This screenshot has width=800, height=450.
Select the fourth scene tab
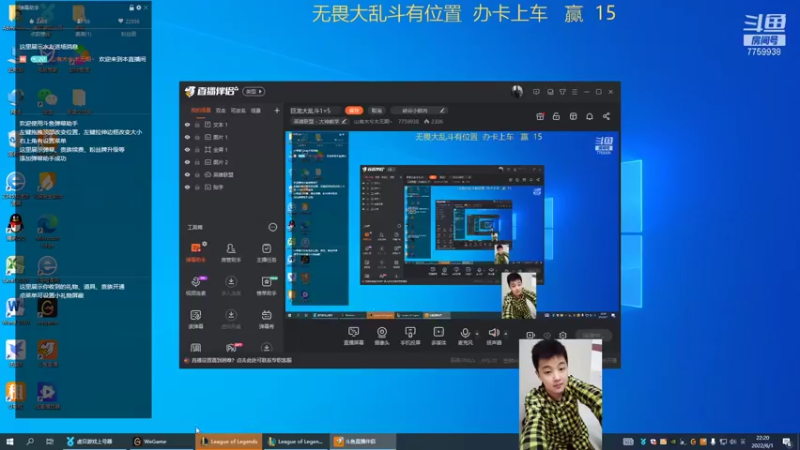(256, 110)
